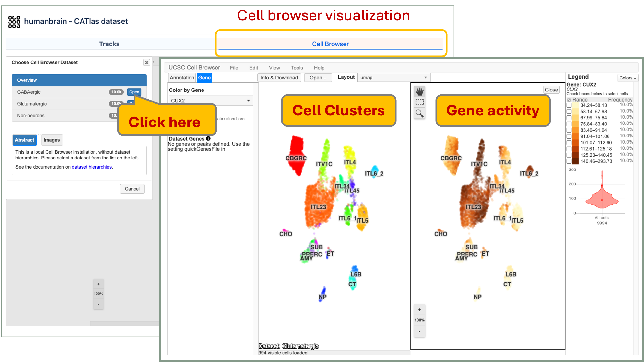
Task: Click the Range column header
Action: [580, 100]
